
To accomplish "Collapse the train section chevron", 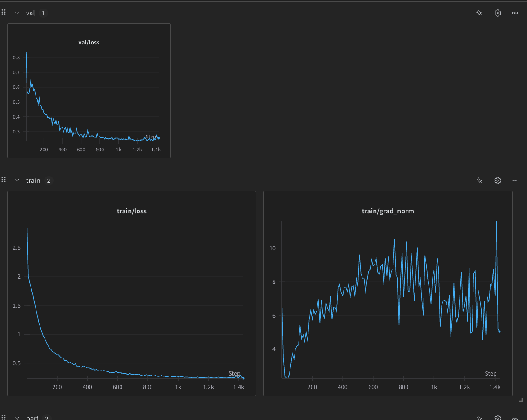I will [17, 181].
